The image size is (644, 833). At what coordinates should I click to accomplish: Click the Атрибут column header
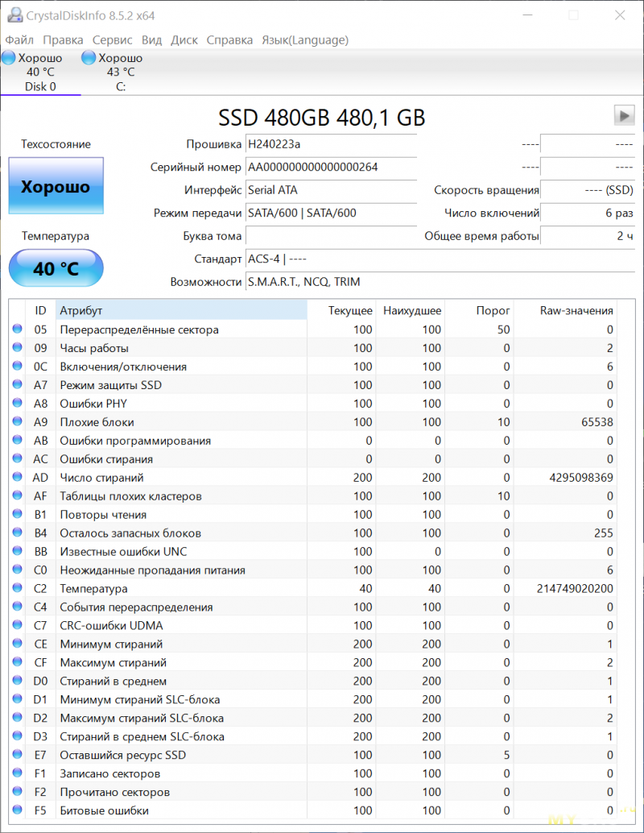pos(181,310)
